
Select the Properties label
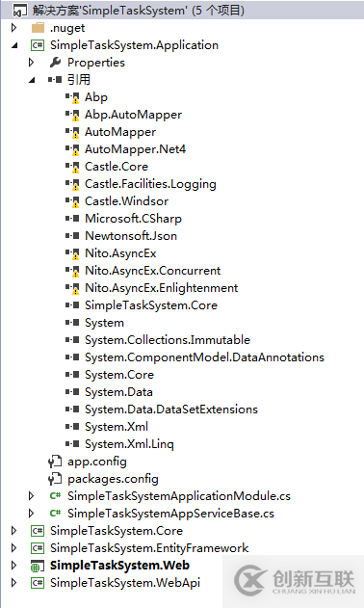click(x=96, y=63)
